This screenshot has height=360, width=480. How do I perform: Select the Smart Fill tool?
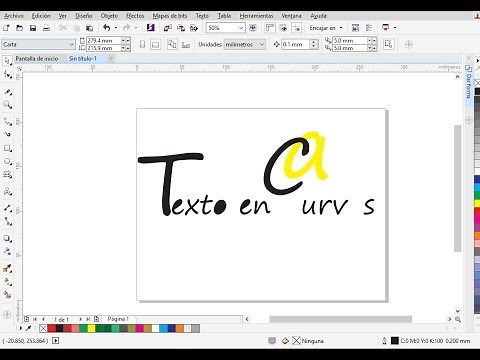(x=7, y=295)
